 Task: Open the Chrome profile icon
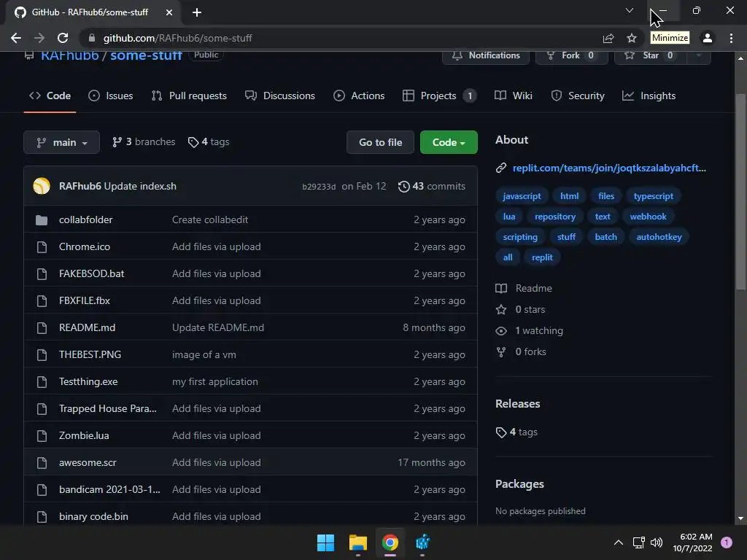tap(708, 38)
